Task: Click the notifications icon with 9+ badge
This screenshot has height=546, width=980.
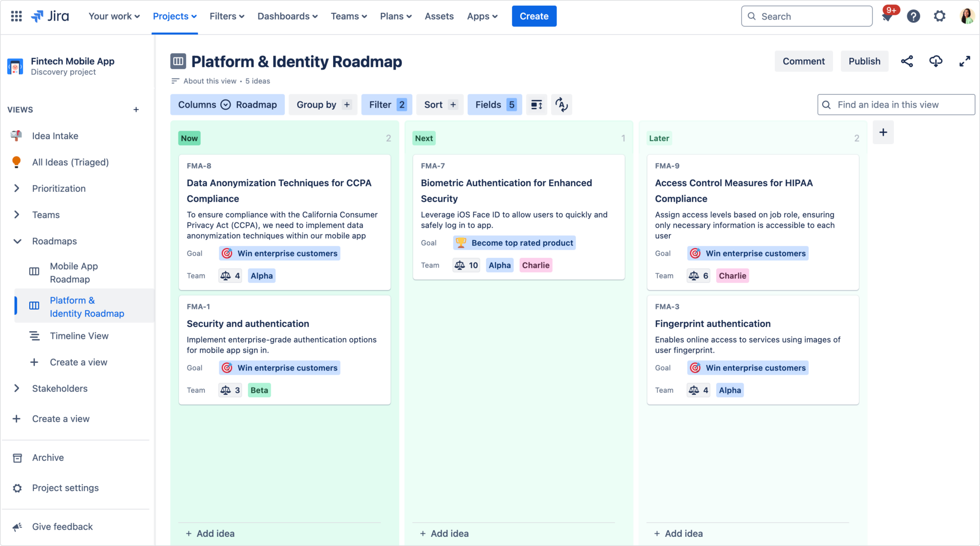Action: pos(887,16)
